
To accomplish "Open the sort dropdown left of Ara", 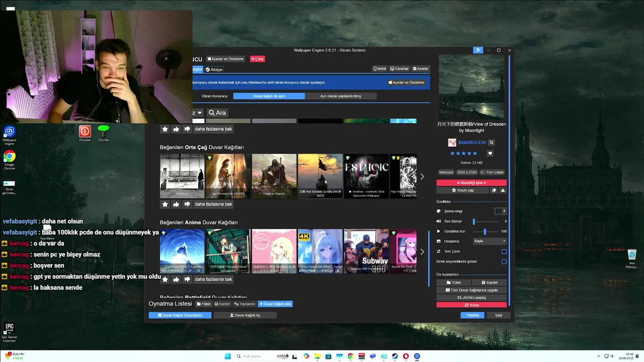I will (x=197, y=113).
